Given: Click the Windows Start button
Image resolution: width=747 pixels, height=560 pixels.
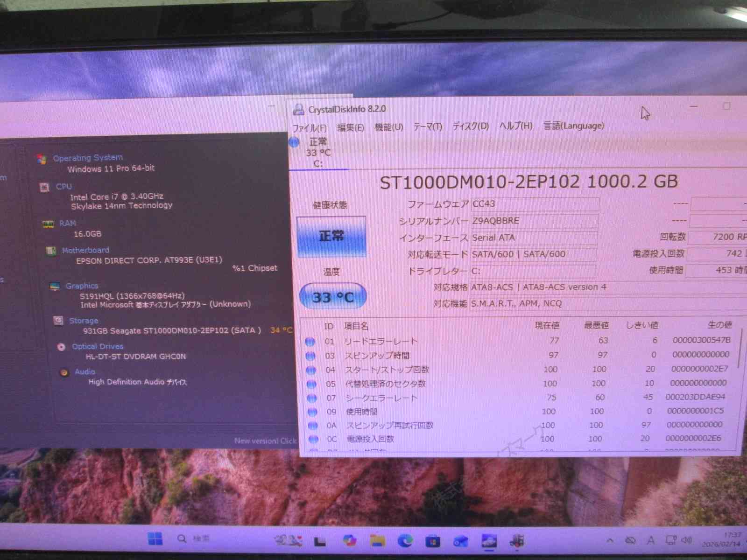Looking at the screenshot, I should pos(155,539).
